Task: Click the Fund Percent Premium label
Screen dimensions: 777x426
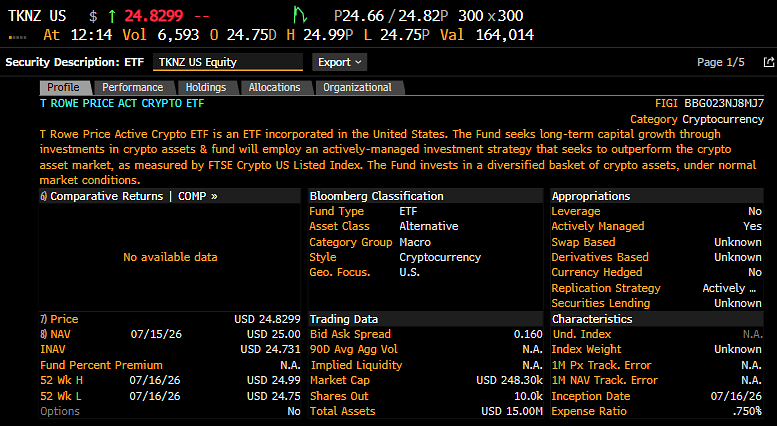Action: click(101, 365)
